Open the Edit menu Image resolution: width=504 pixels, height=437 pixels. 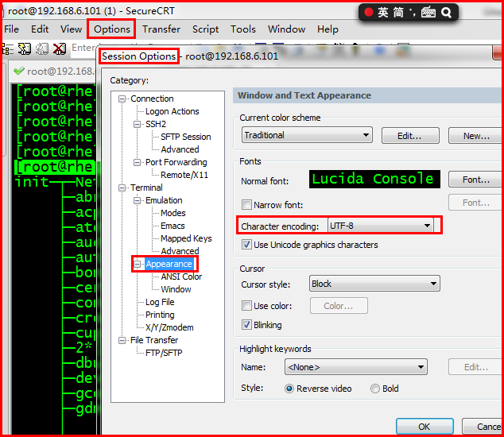(40, 29)
